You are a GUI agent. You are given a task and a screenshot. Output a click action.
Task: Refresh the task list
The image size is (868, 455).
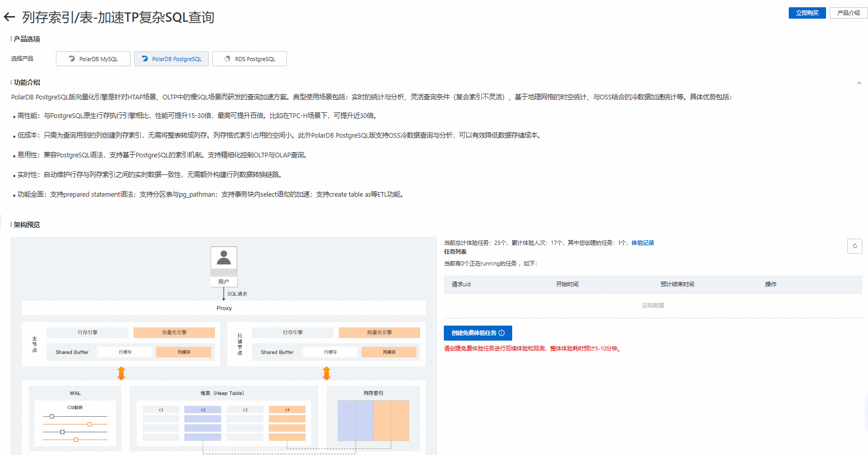tap(855, 246)
